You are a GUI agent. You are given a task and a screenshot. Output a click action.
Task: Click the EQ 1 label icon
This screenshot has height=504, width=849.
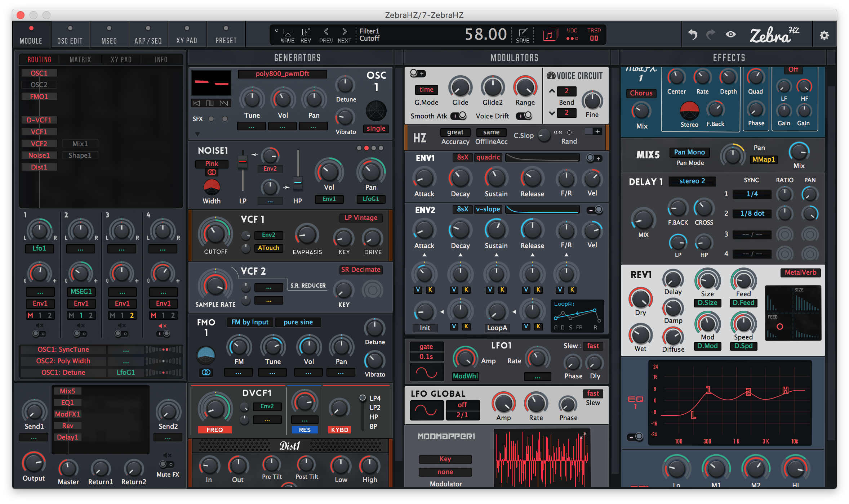(635, 402)
